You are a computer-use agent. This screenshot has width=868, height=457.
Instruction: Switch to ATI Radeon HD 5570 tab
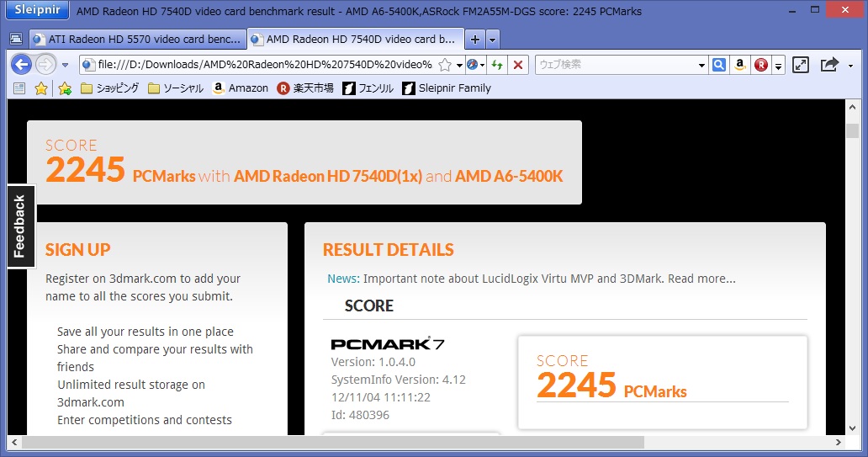pyautogui.click(x=138, y=40)
